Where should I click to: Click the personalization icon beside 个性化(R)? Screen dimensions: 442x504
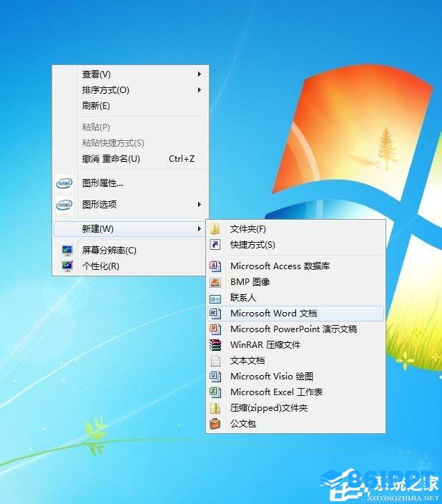pyautogui.click(x=67, y=266)
